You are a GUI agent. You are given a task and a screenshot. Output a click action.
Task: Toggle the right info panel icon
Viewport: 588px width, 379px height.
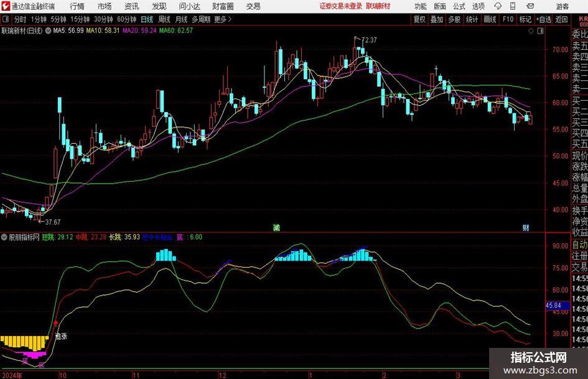click(x=540, y=31)
